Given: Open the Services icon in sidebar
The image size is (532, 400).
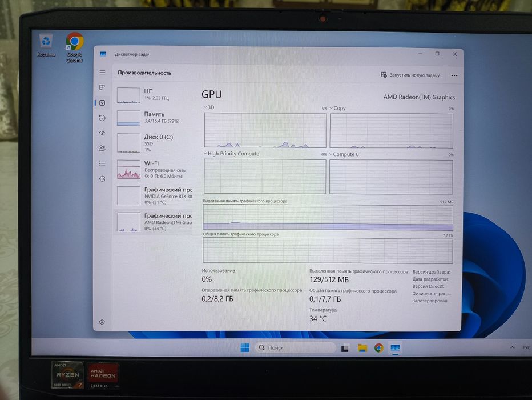Looking at the screenshot, I should tap(102, 179).
